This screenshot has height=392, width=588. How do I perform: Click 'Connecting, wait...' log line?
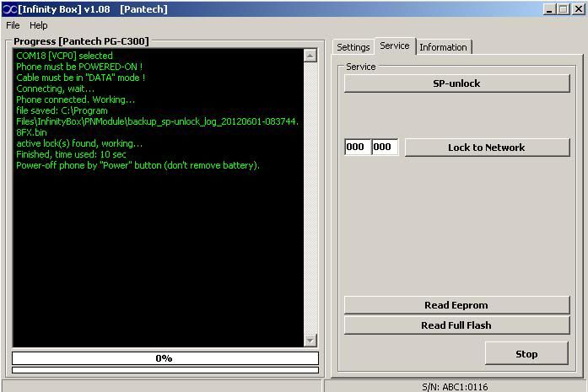point(55,89)
